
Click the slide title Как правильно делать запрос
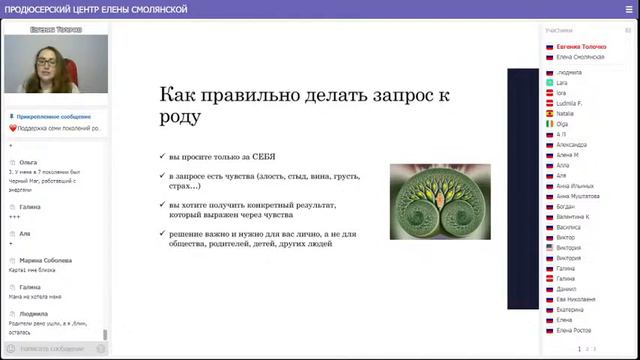tap(304, 105)
